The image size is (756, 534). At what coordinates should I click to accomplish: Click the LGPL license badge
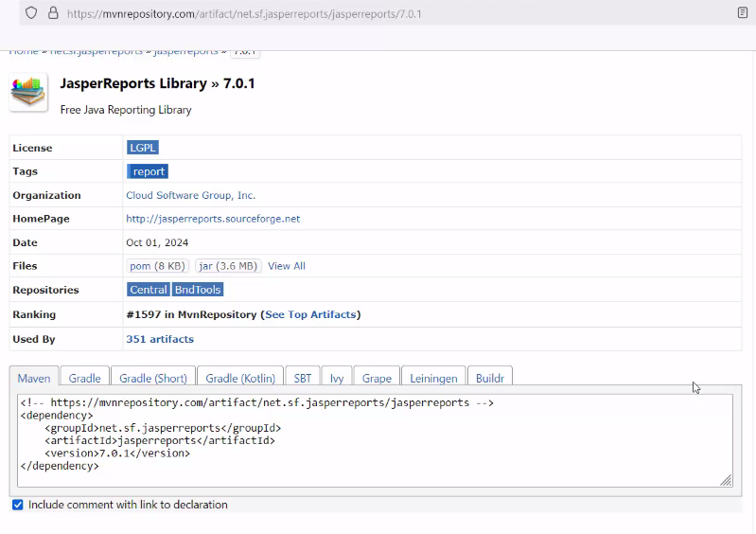click(x=143, y=148)
